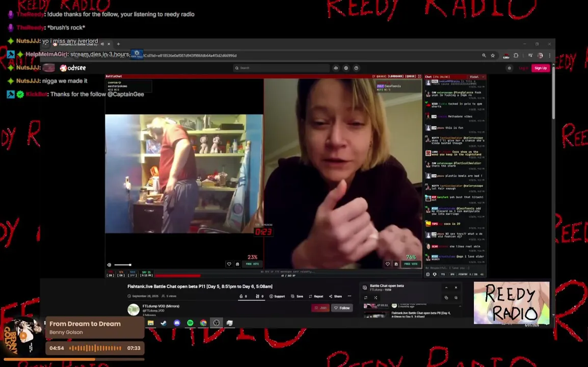The width and height of the screenshot is (588, 367).
Task: Open Discord from the taskbar
Action: [177, 323]
